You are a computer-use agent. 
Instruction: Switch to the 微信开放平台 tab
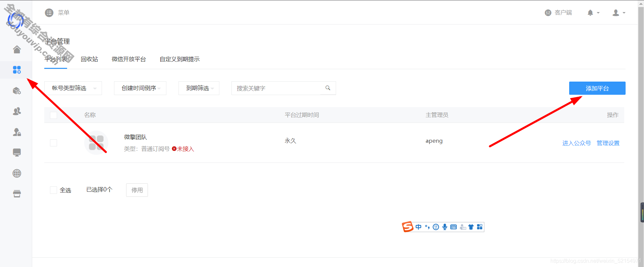coord(129,59)
